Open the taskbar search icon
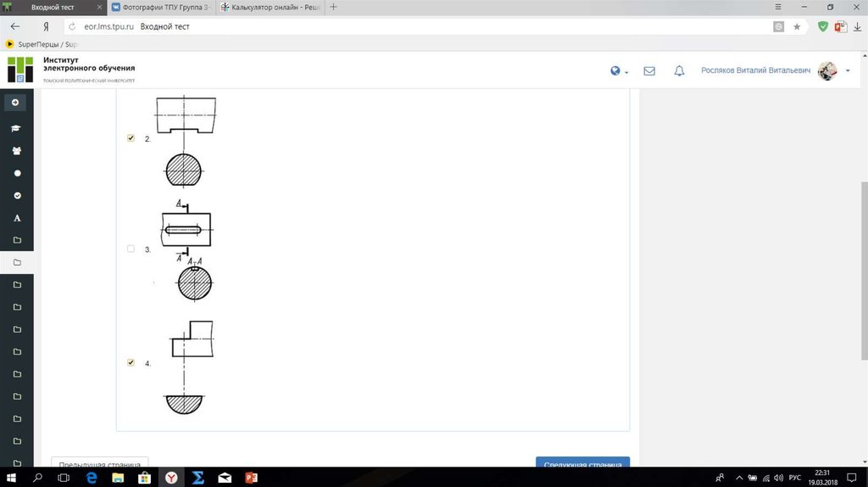The image size is (868, 487). point(37,478)
